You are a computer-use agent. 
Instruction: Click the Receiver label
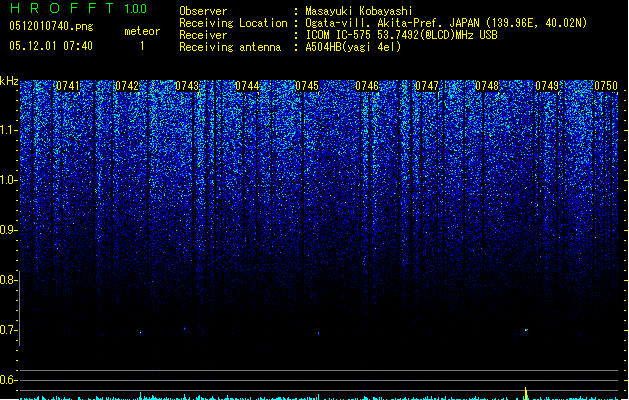[x=203, y=35]
